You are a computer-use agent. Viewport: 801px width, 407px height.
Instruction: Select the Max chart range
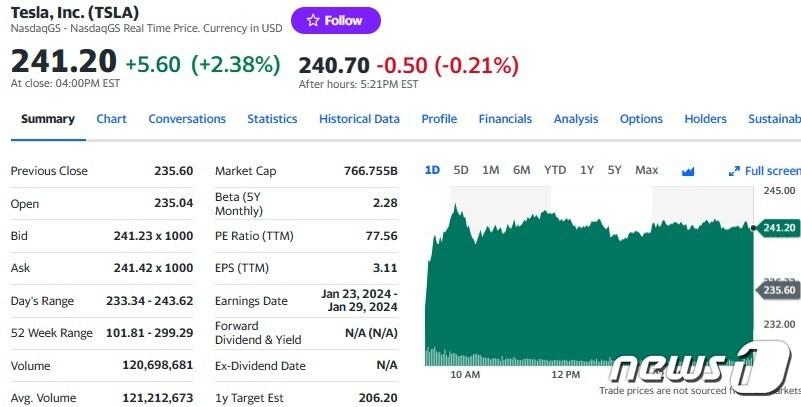tap(647, 170)
